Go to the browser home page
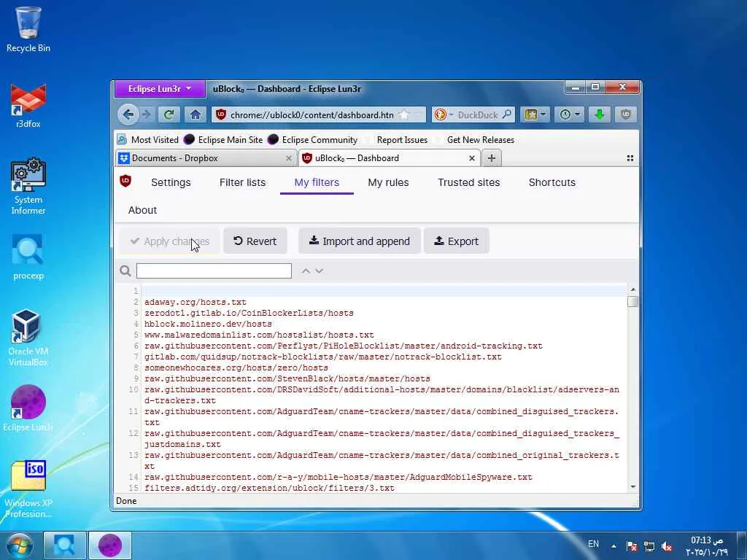The image size is (747, 560). coord(195,114)
